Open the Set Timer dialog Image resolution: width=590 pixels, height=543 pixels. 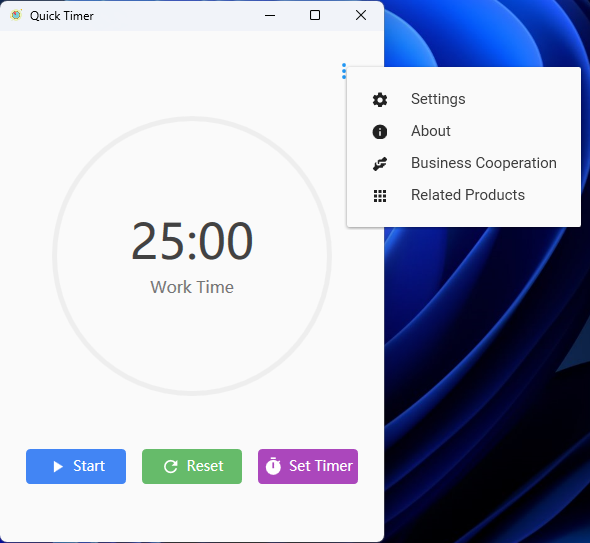(308, 466)
